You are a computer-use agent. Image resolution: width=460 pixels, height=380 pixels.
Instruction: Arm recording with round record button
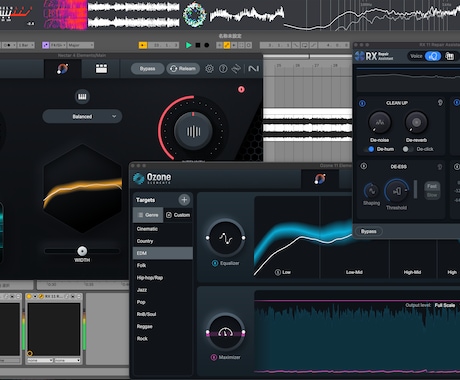207,45
